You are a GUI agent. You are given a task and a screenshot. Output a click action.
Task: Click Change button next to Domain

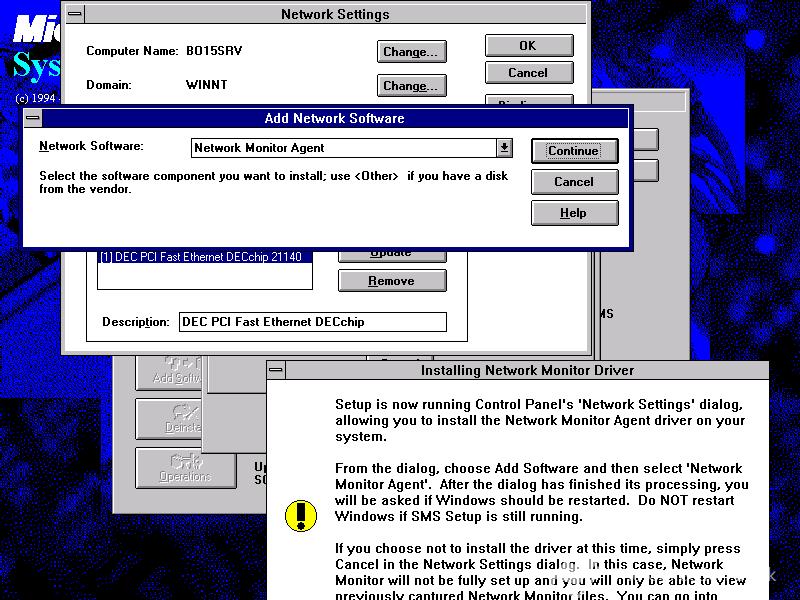click(412, 86)
